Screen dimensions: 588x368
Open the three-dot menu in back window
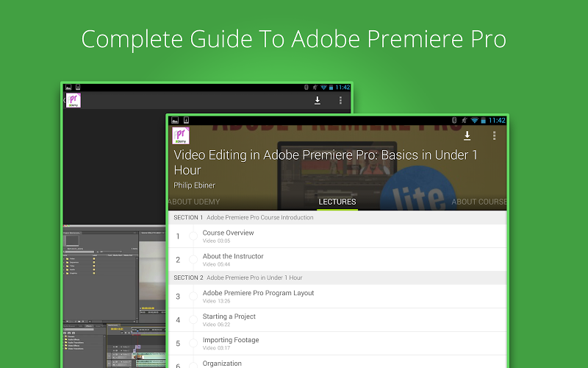340,100
